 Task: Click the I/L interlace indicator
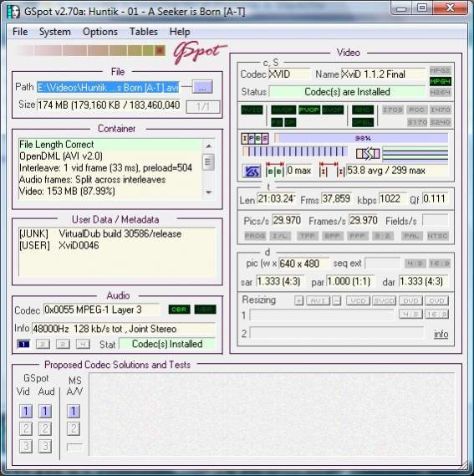point(280,236)
